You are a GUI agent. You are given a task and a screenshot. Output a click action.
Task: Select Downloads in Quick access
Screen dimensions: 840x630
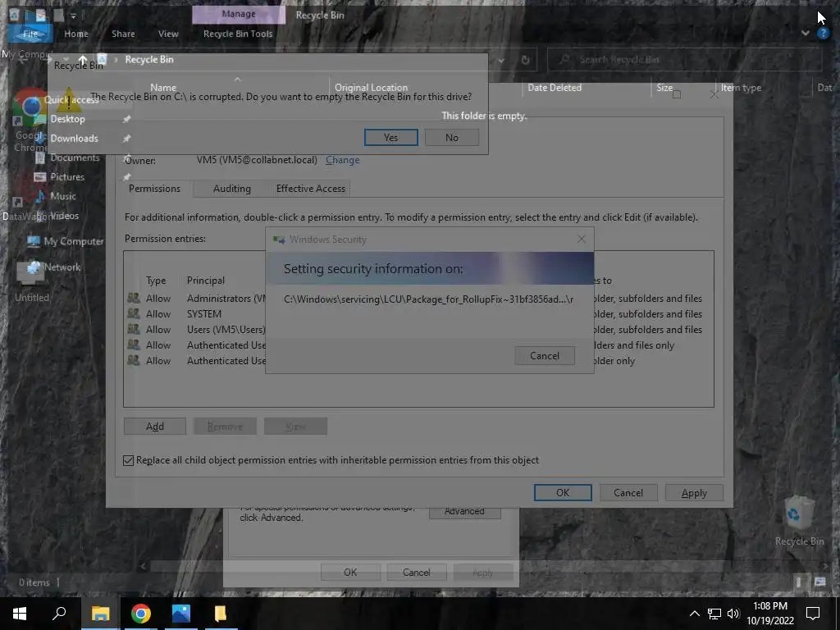(75, 139)
